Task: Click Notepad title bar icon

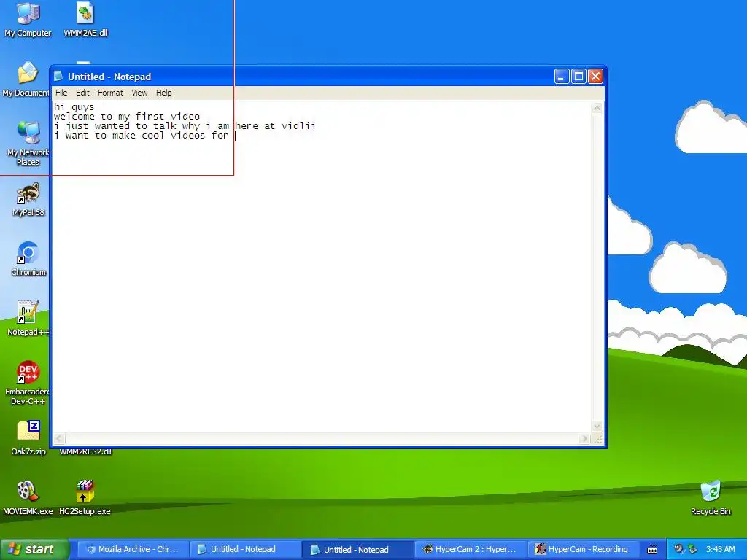Action: (x=58, y=76)
